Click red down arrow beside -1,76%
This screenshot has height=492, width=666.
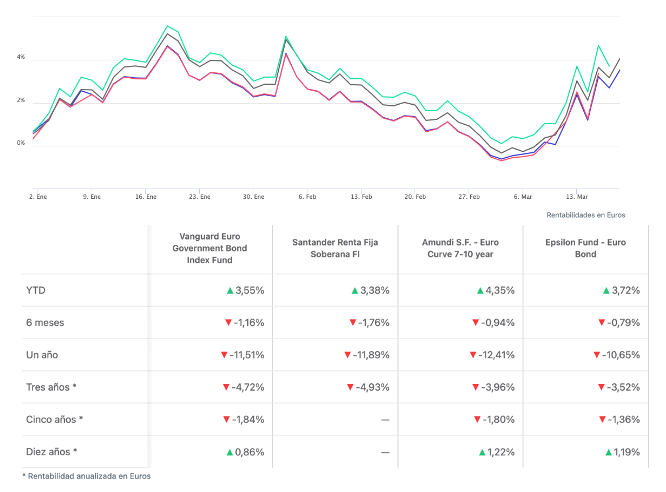(354, 322)
